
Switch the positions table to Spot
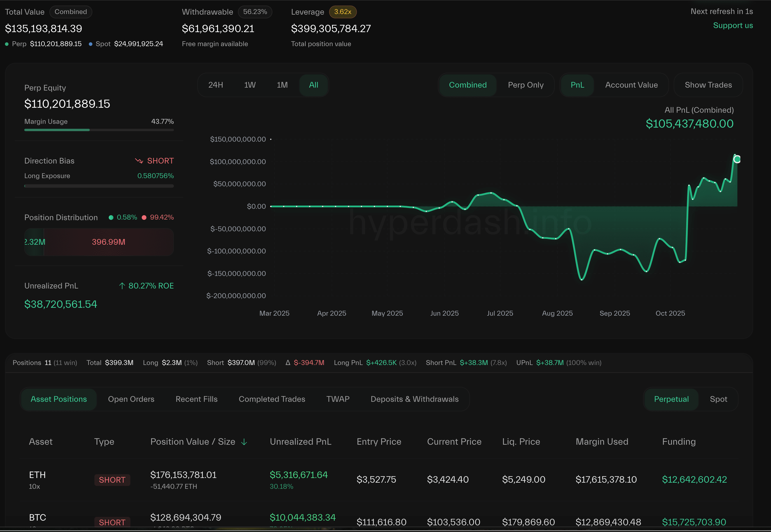click(718, 399)
